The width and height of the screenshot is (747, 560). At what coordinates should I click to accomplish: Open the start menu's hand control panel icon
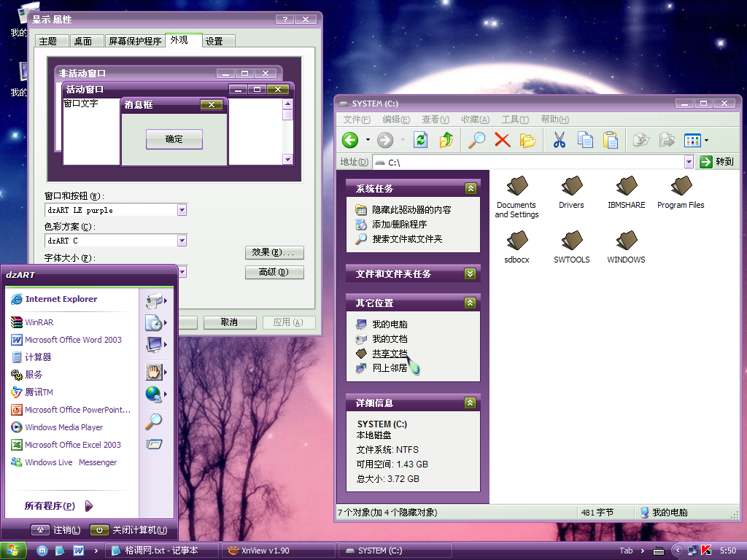click(153, 372)
